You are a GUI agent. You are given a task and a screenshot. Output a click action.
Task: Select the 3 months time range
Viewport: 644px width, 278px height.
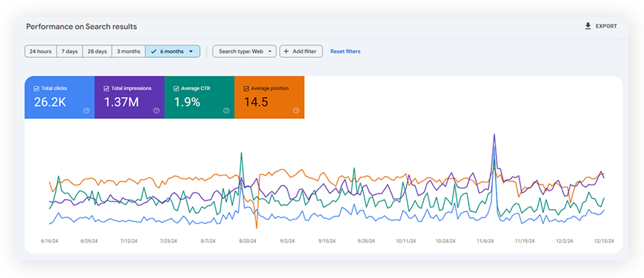click(128, 51)
